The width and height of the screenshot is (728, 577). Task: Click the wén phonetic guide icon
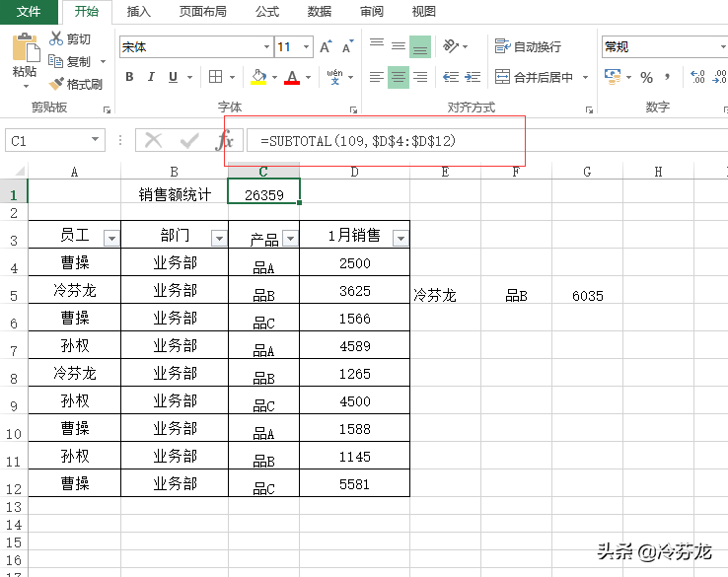point(334,77)
